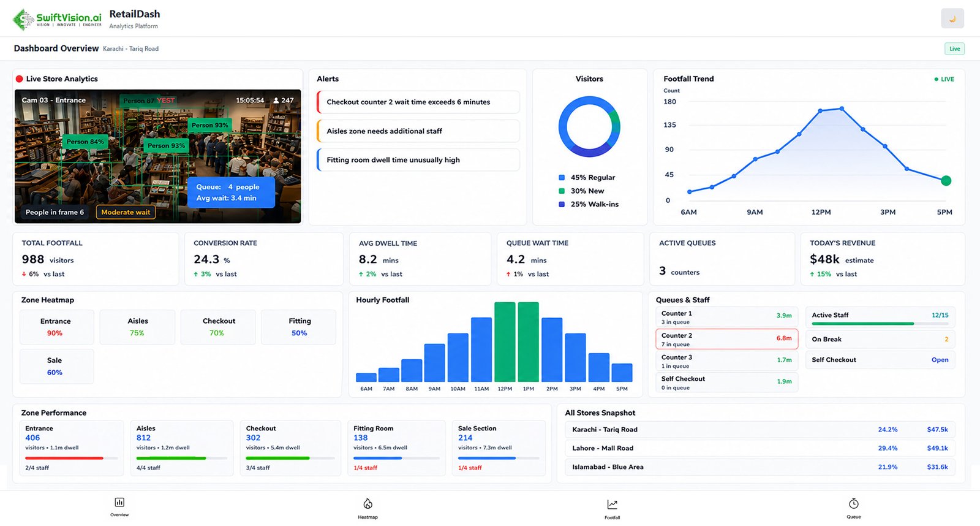This screenshot has width=980, height=526.
Task: Click the People in frame 6 label
Action: pyautogui.click(x=55, y=213)
